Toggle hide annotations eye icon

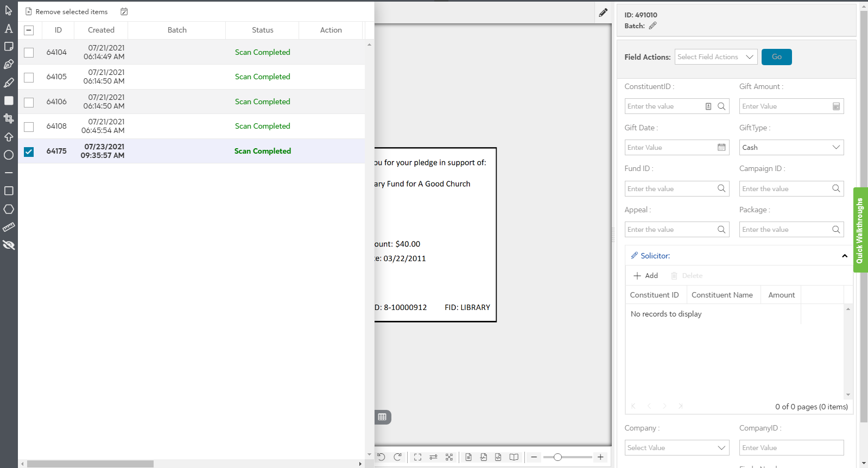[x=9, y=245]
